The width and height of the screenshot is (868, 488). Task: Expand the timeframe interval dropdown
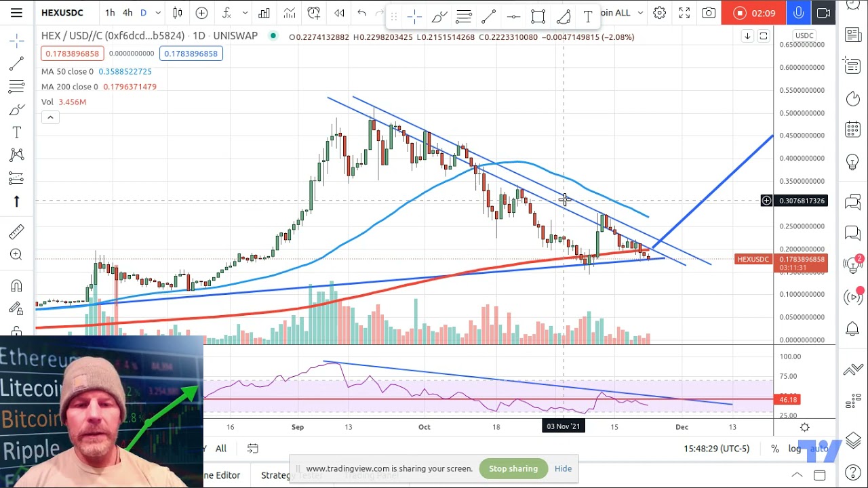[x=158, y=13]
